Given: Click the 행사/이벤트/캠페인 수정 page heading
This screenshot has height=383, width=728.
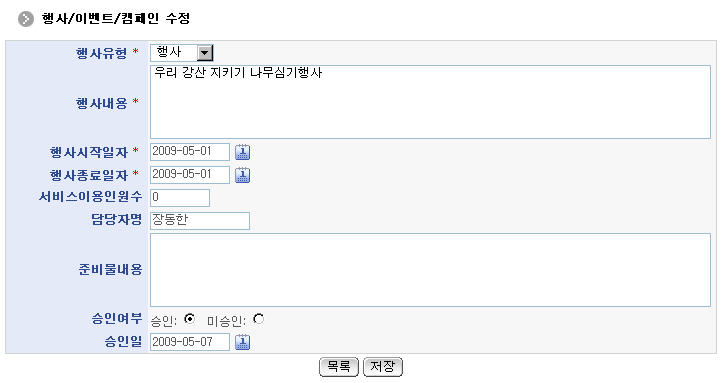Looking at the screenshot, I should point(116,19).
